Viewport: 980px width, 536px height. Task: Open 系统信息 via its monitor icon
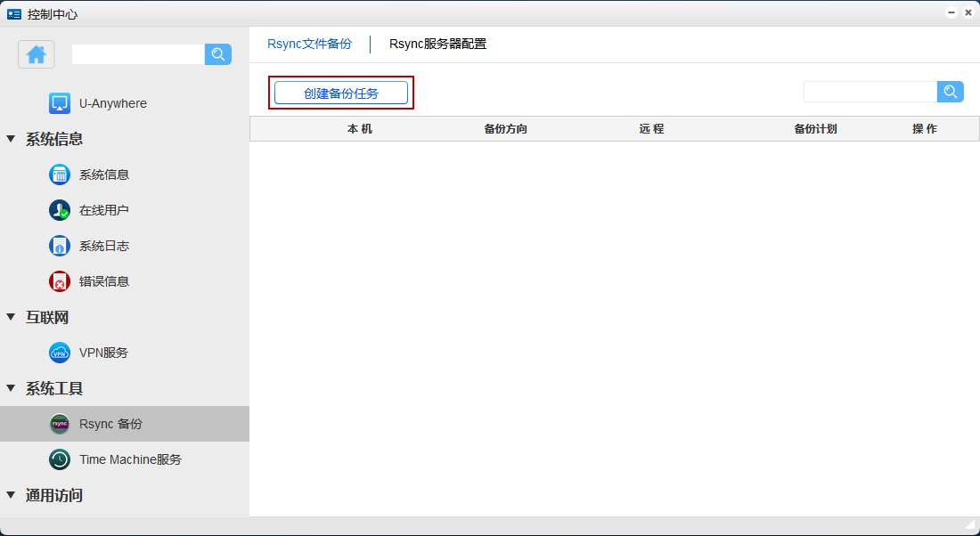[x=59, y=175]
